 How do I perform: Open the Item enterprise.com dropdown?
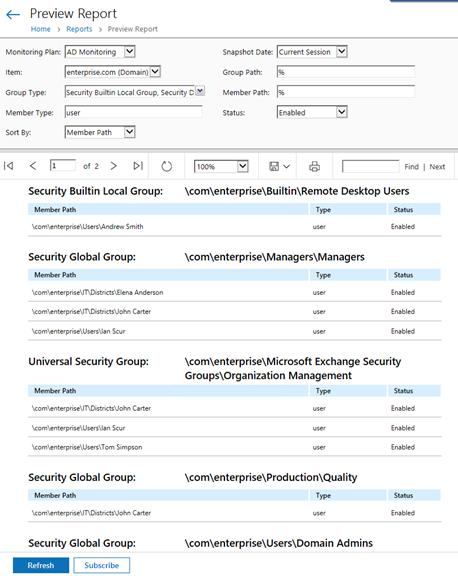pos(155,72)
